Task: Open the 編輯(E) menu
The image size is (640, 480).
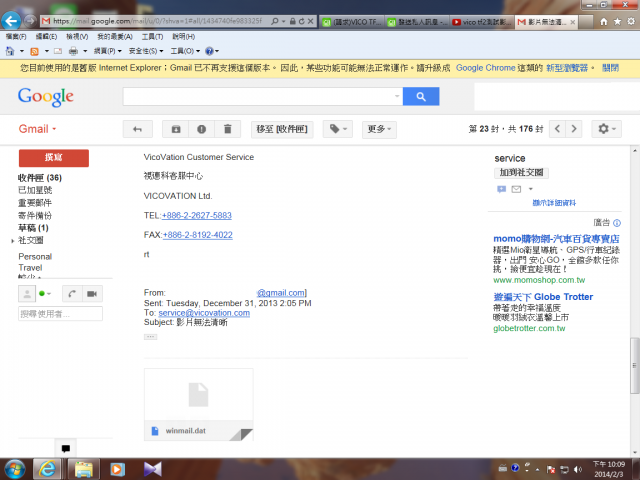Action: tap(46, 37)
